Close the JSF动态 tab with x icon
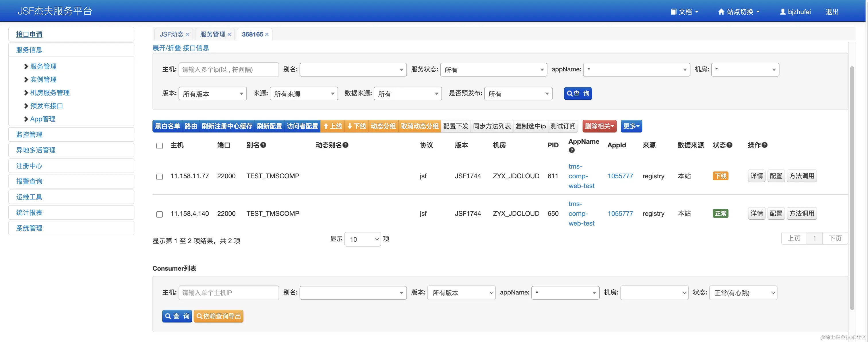868x342 pixels. pyautogui.click(x=187, y=34)
